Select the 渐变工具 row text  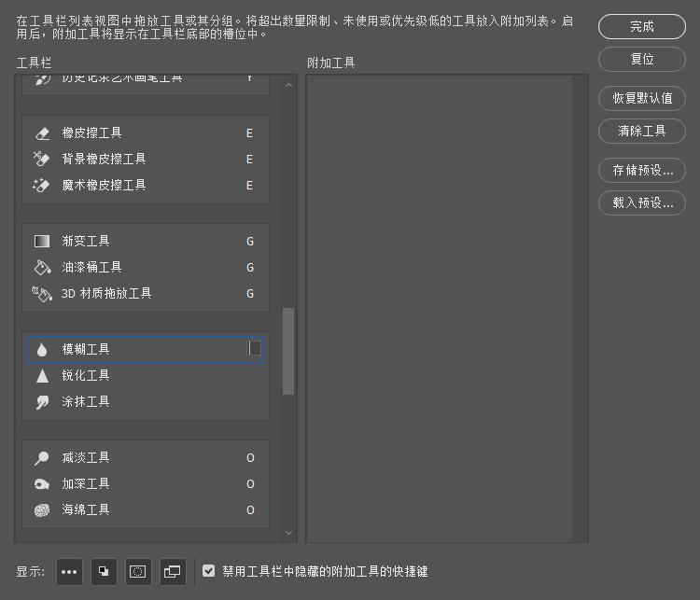click(x=86, y=241)
